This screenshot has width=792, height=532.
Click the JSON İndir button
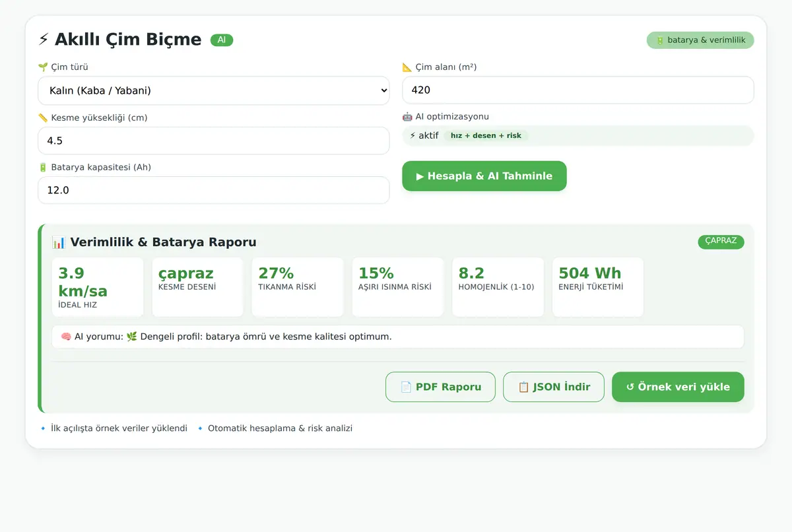554,387
